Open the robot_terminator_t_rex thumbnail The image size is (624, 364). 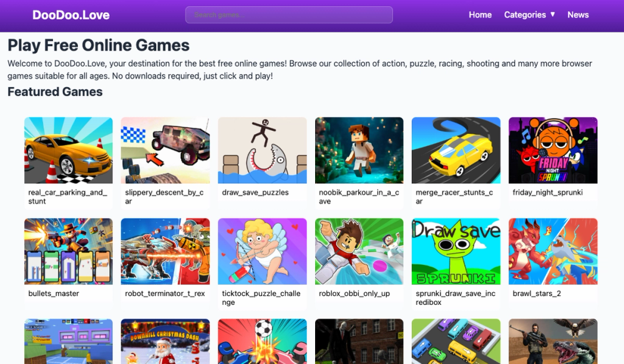(x=165, y=251)
